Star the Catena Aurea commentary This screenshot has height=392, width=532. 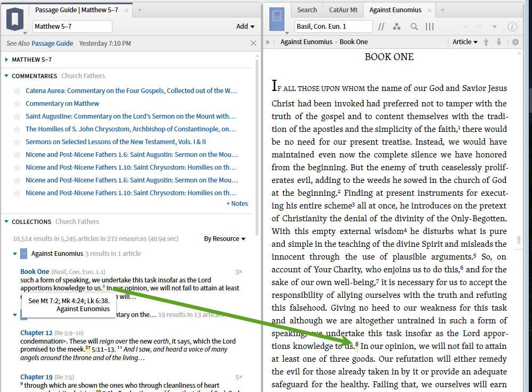click(x=17, y=91)
